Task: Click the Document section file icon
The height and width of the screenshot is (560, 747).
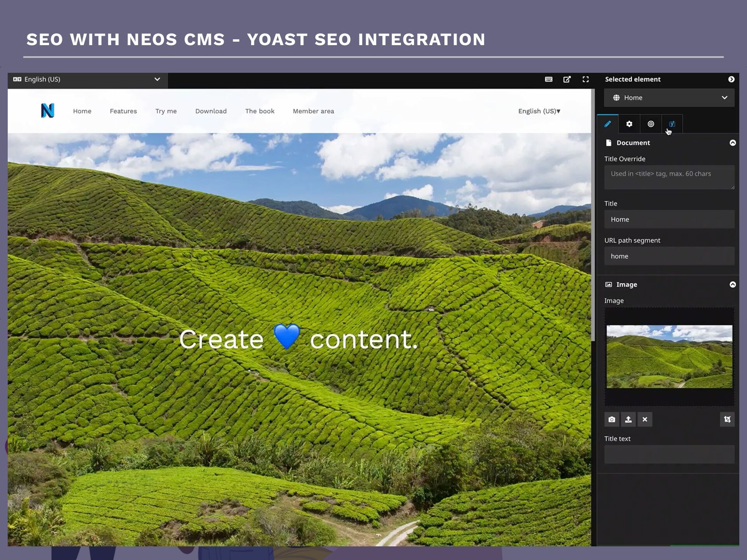Action: [x=608, y=143]
